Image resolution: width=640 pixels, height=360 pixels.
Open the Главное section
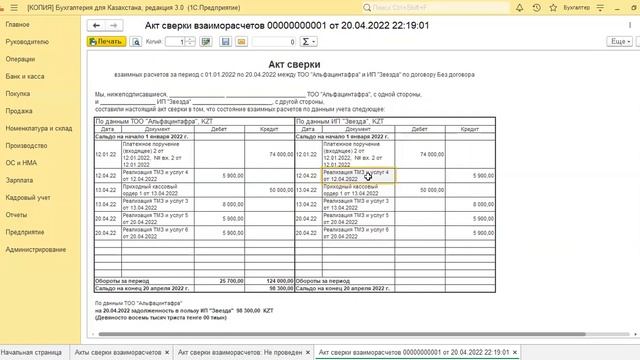click(18, 24)
